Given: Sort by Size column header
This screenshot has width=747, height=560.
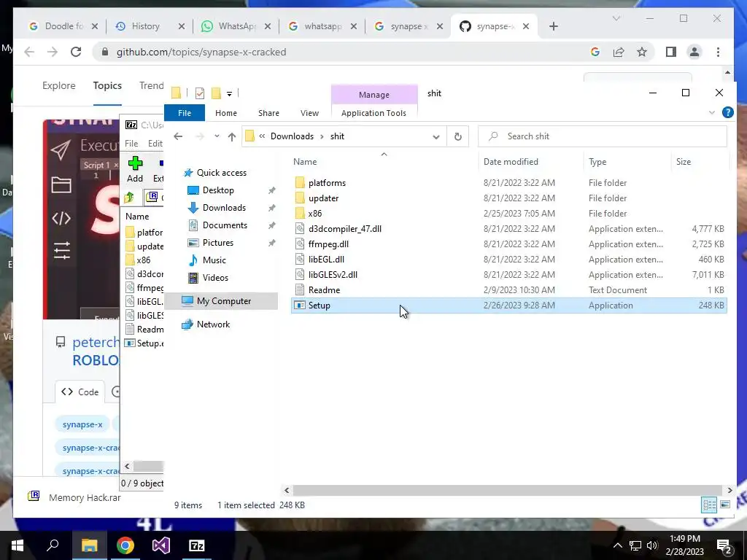Looking at the screenshot, I should pos(683,162).
